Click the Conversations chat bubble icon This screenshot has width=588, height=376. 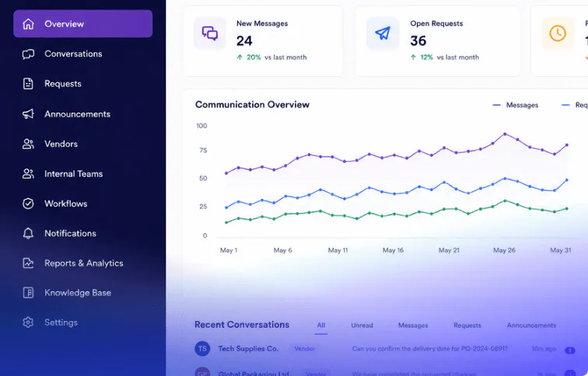(28, 54)
